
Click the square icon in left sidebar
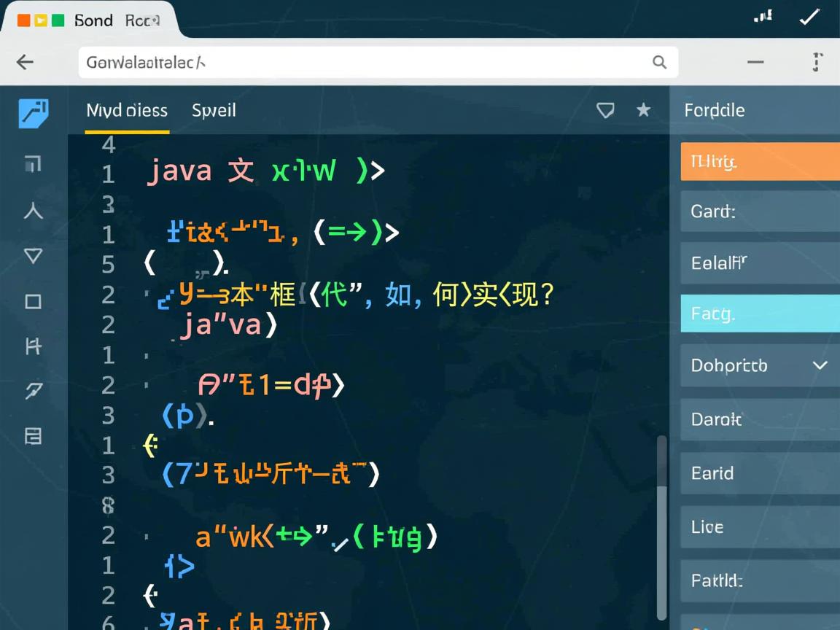point(33,301)
